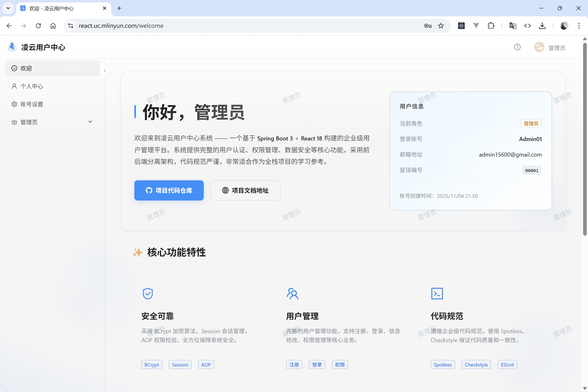Open the tab search dropdown

click(x=8, y=8)
